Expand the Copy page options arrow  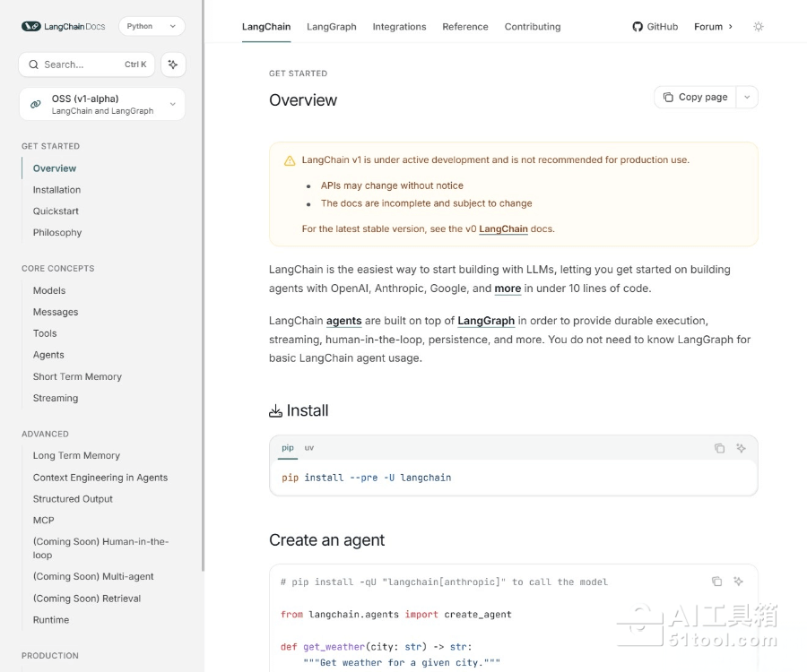tap(747, 97)
